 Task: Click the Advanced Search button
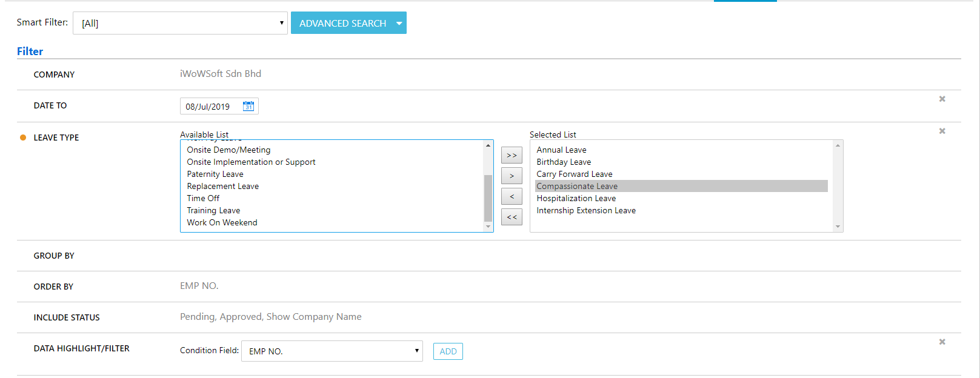pyautogui.click(x=342, y=23)
